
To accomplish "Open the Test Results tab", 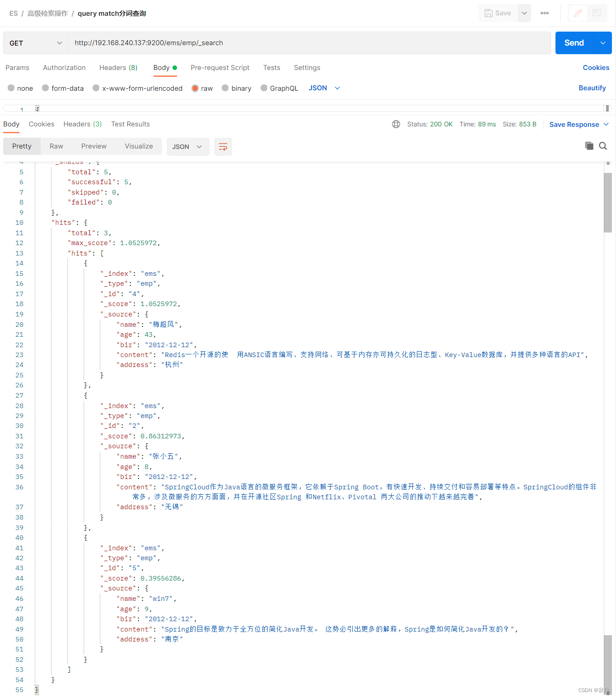I will click(x=131, y=124).
